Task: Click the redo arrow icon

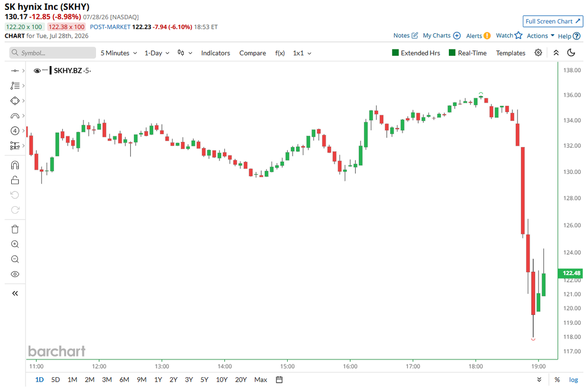Action: (15, 210)
